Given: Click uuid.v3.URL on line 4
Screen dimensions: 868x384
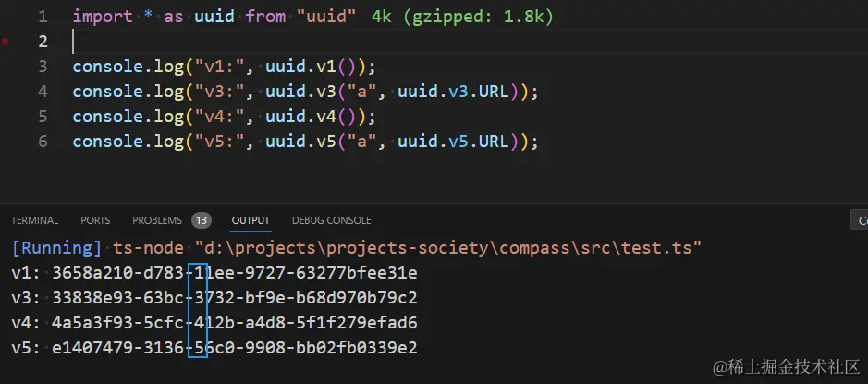Looking at the screenshot, I should click(453, 92).
